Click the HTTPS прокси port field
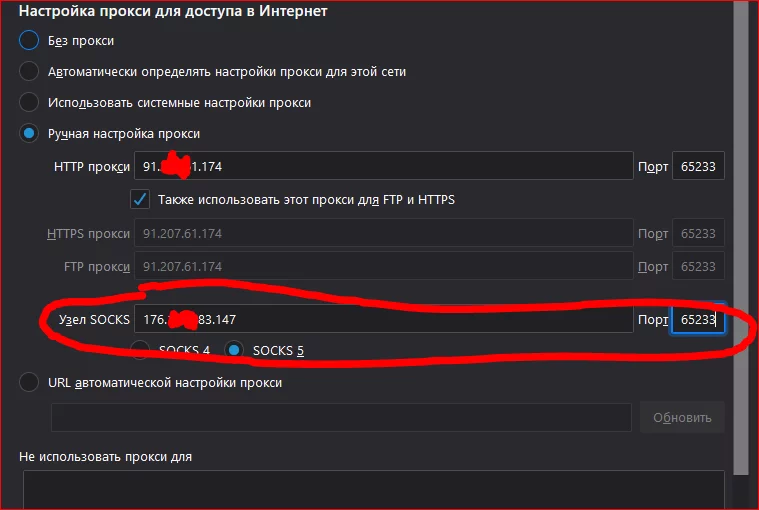Image resolution: width=759 pixels, height=510 pixels. click(x=698, y=233)
